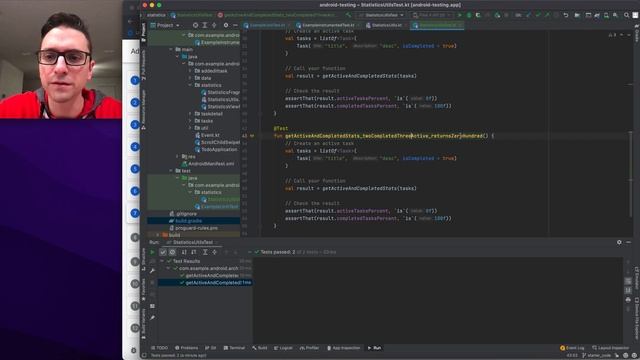Open the Terminal tool window
The height and width of the screenshot is (360, 640).
point(234,348)
